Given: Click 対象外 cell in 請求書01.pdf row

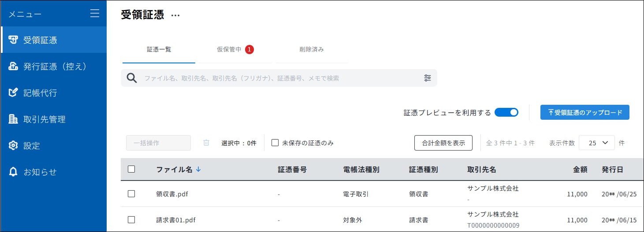Looking at the screenshot, I should [353, 220].
